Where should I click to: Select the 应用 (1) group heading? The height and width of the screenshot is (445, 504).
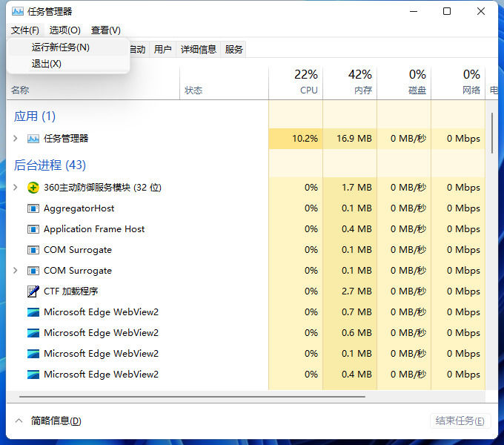pos(35,116)
